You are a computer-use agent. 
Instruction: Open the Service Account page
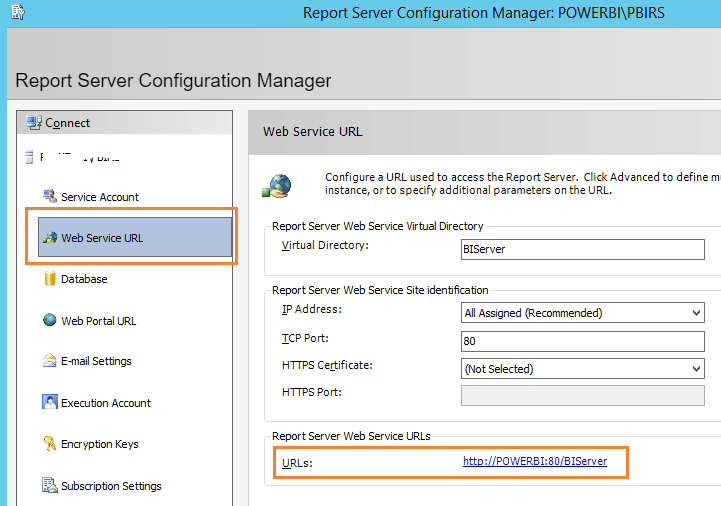[x=100, y=197]
